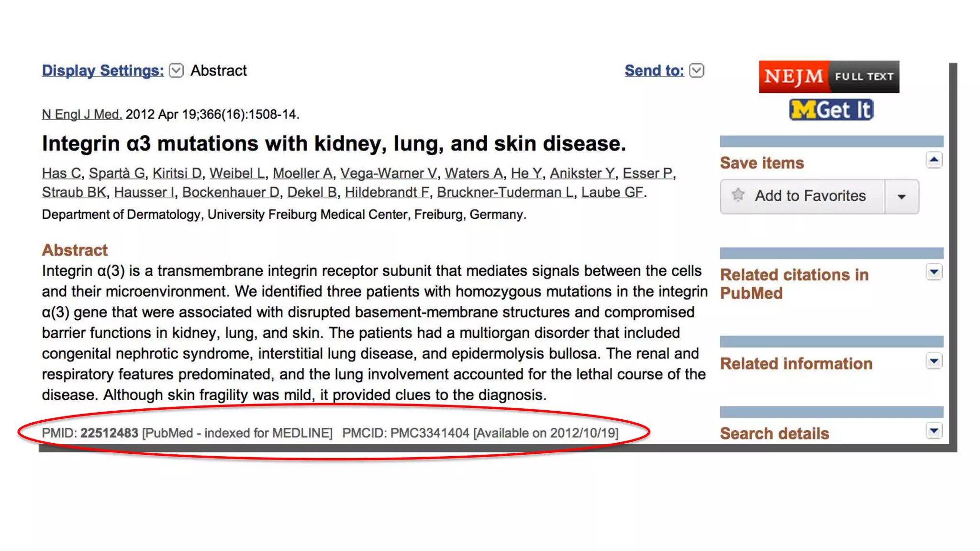Collapse the Save items section

934,160
